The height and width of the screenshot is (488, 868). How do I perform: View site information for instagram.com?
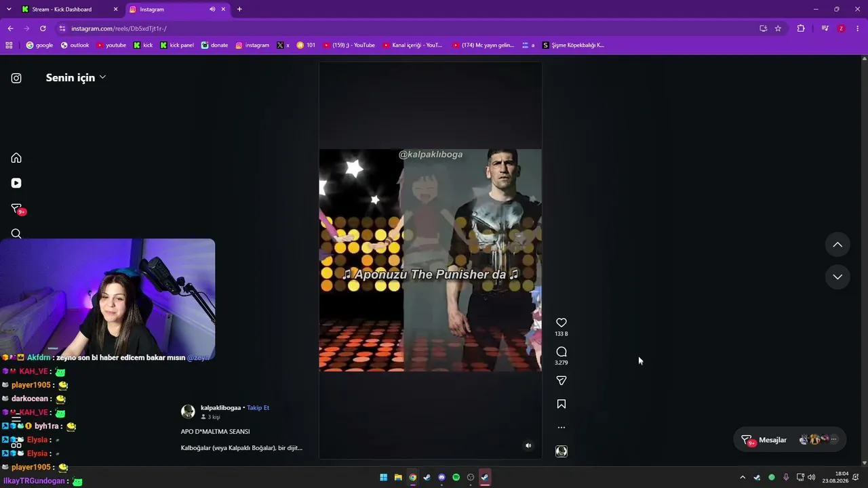tap(62, 28)
